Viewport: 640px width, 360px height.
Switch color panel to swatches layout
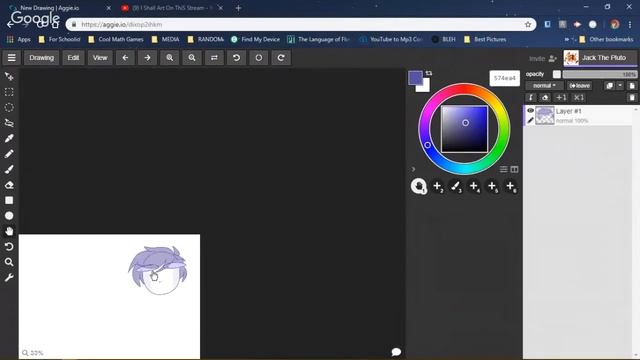[x=514, y=169]
